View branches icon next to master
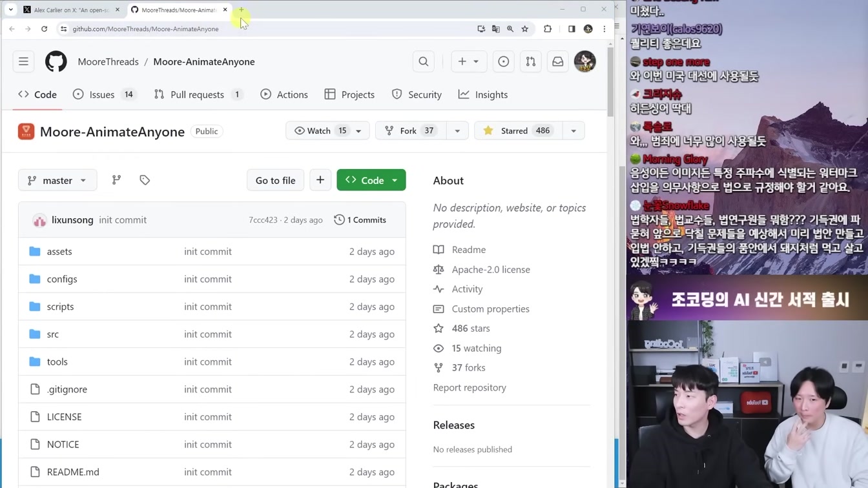The width and height of the screenshot is (868, 488). pos(116,180)
